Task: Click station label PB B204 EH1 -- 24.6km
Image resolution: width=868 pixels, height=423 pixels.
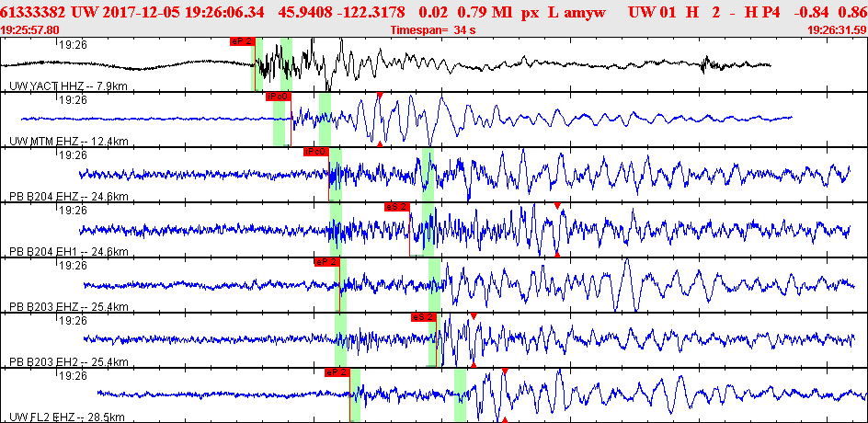Action: pos(69,252)
